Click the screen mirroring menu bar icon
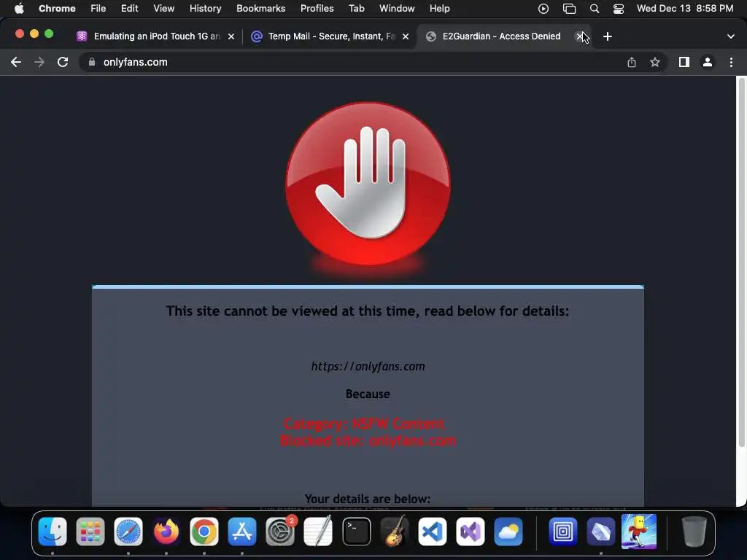The image size is (747, 560). (x=569, y=9)
